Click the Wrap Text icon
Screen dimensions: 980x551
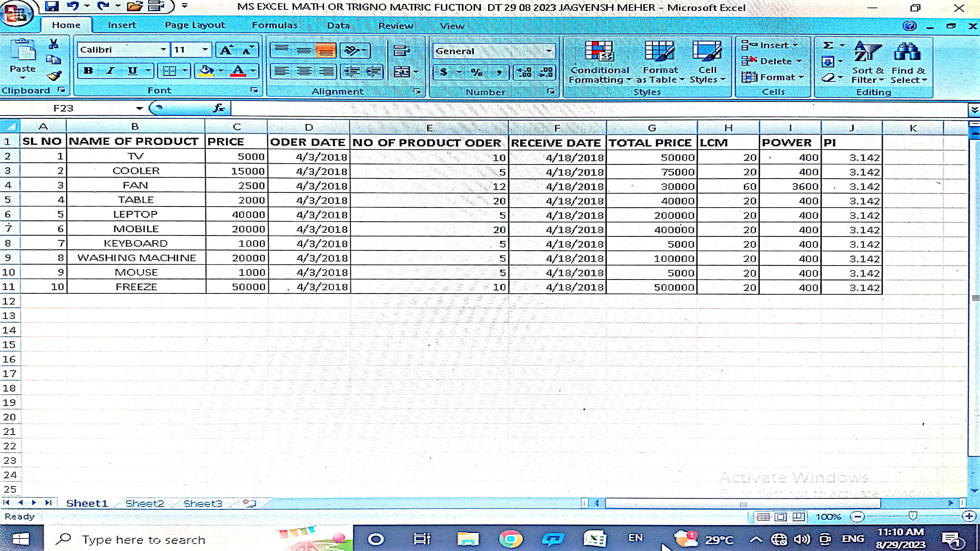[x=401, y=50]
